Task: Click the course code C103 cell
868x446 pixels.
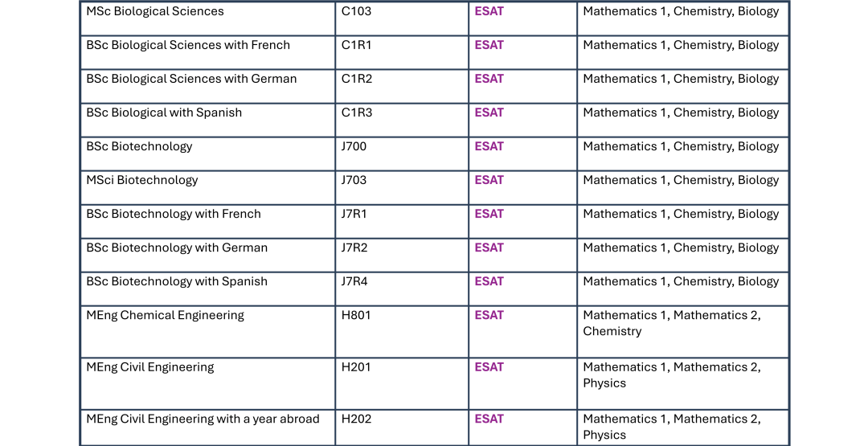Action: click(x=356, y=12)
